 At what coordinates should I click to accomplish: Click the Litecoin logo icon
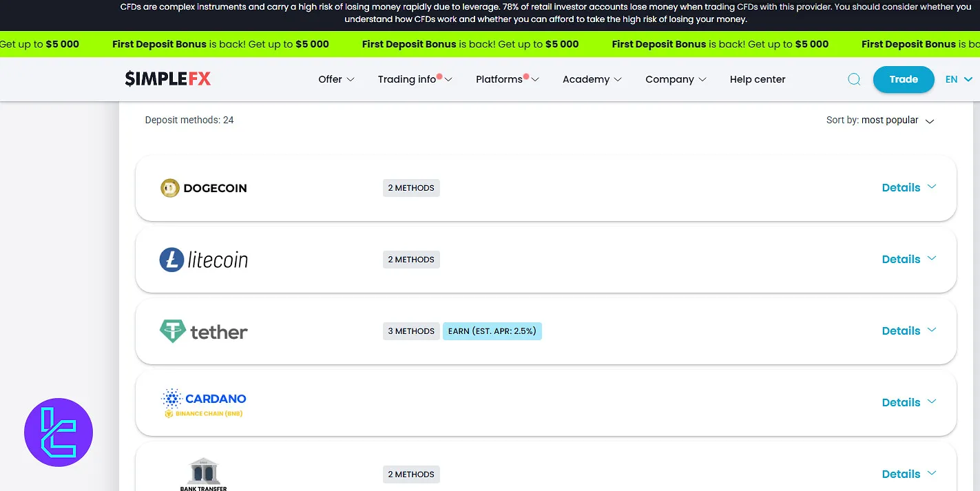coord(171,260)
